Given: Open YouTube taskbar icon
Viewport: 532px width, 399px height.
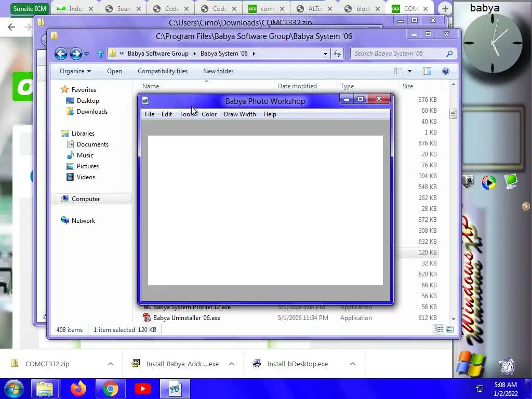Looking at the screenshot, I should (143, 389).
